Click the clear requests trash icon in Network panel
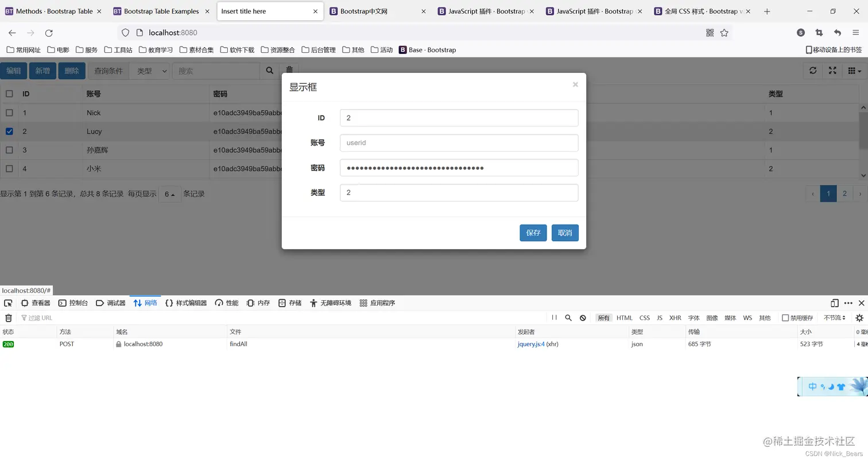This screenshot has width=868, height=460. pos(9,318)
